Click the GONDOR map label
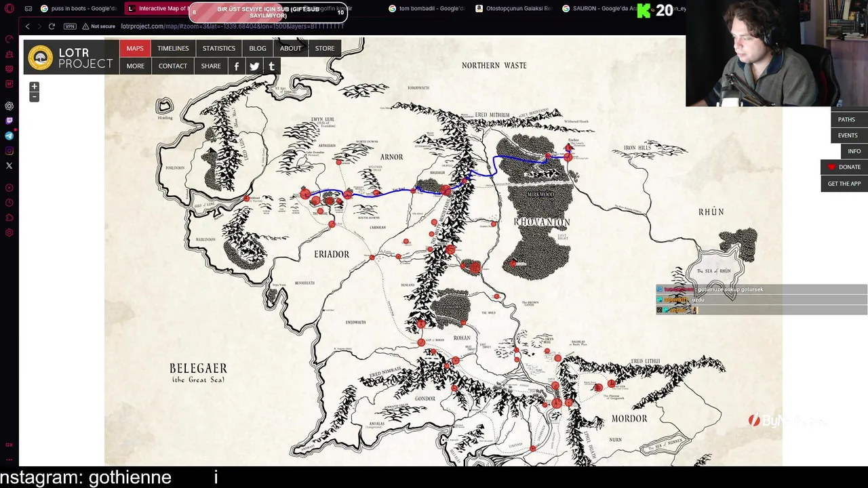 pyautogui.click(x=425, y=399)
